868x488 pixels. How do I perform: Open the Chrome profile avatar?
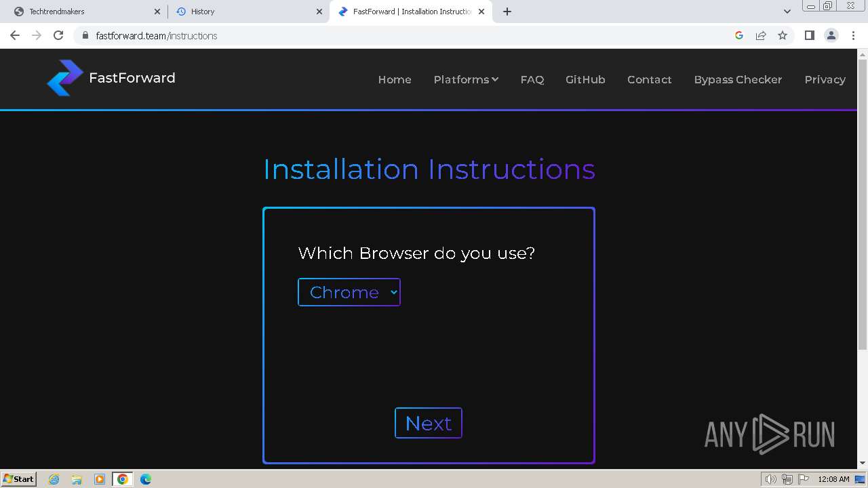click(831, 35)
